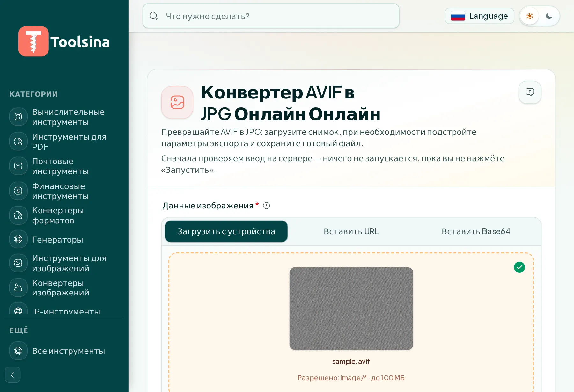Image resolution: width=574 pixels, height=392 pixels.
Task: Select the «Загрузить с устройства» tab
Action: (x=226, y=231)
